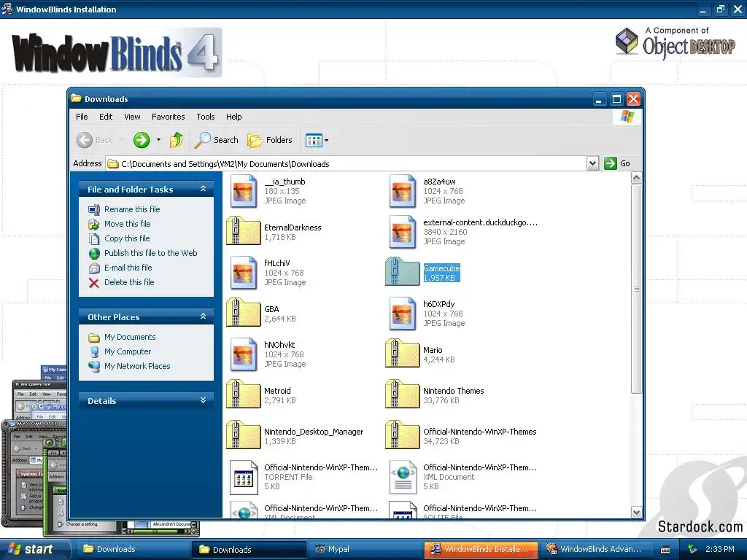Select the 5 KB XML Document file icon
This screenshot has height=560, width=747.
coord(403,477)
